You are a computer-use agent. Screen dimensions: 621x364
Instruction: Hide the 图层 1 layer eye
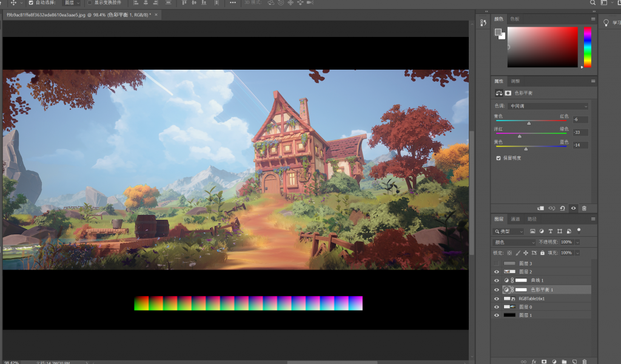497,316
